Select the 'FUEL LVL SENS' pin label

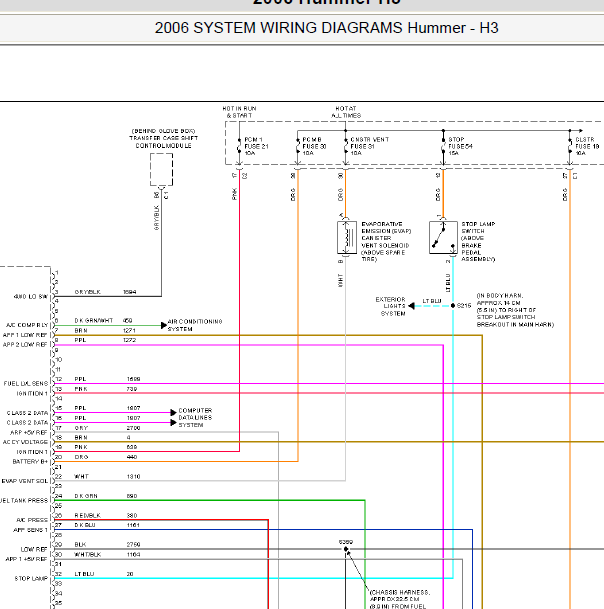pos(26,384)
